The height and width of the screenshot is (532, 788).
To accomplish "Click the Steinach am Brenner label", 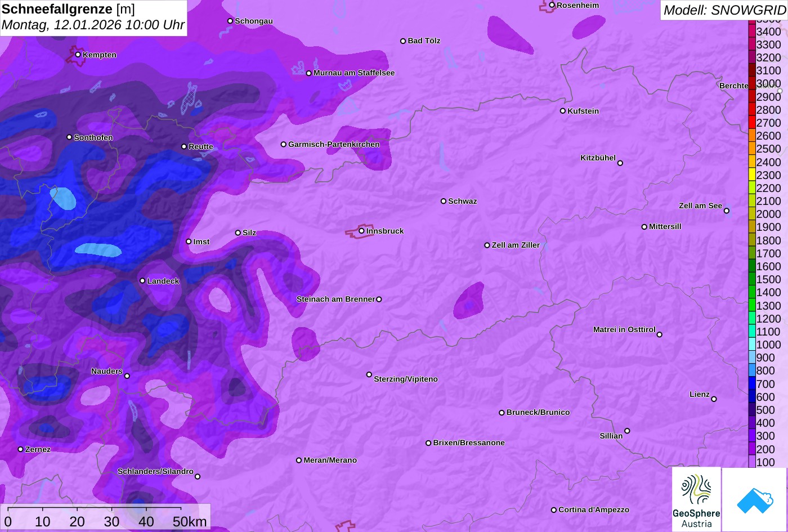I will [335, 299].
